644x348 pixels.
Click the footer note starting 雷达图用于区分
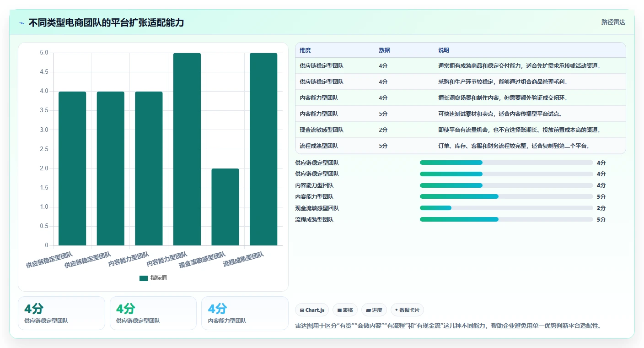coord(448,326)
